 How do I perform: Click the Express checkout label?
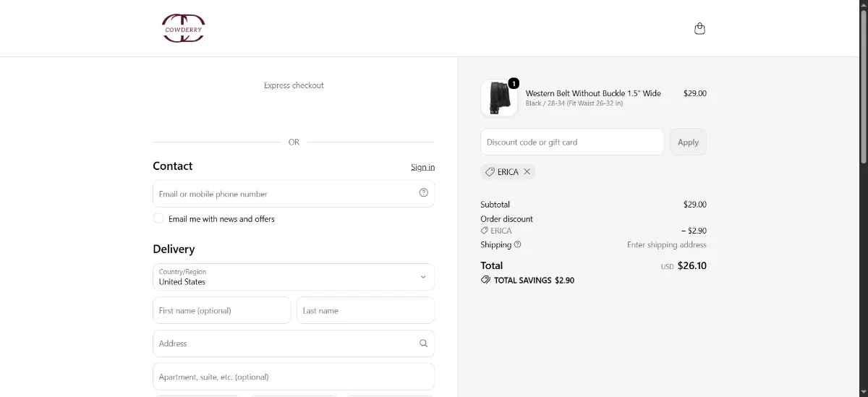coord(294,85)
